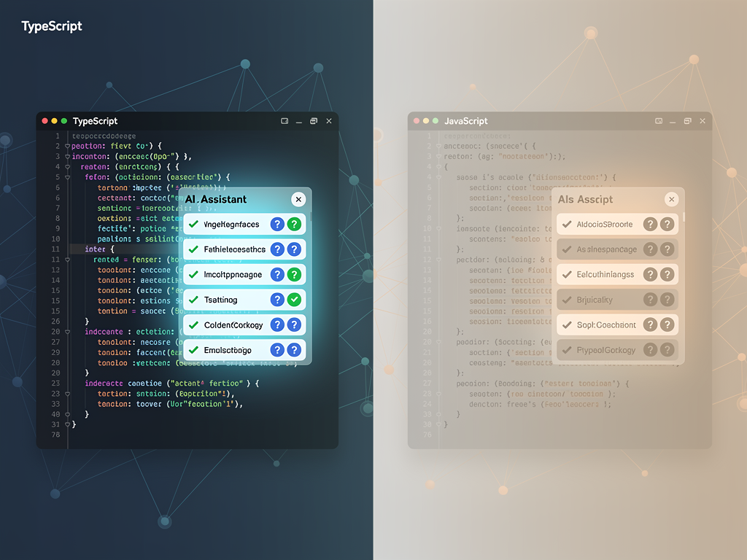
Task: Click the right help icon in Emolsctbogo row
Action: (295, 350)
